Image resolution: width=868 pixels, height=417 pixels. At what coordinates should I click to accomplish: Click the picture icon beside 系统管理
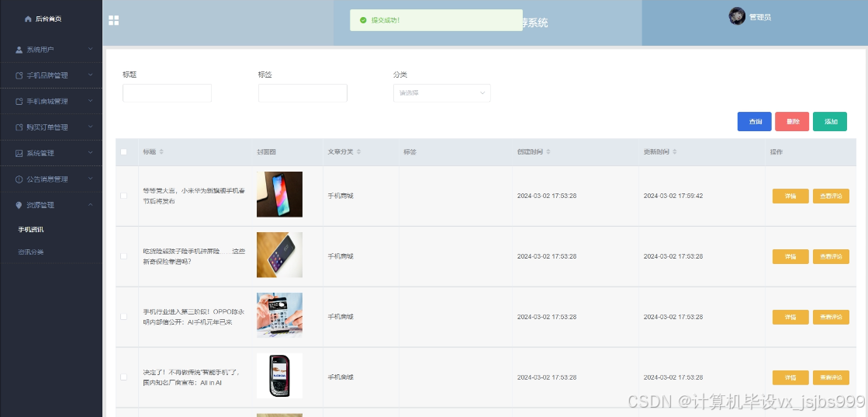[x=19, y=153]
